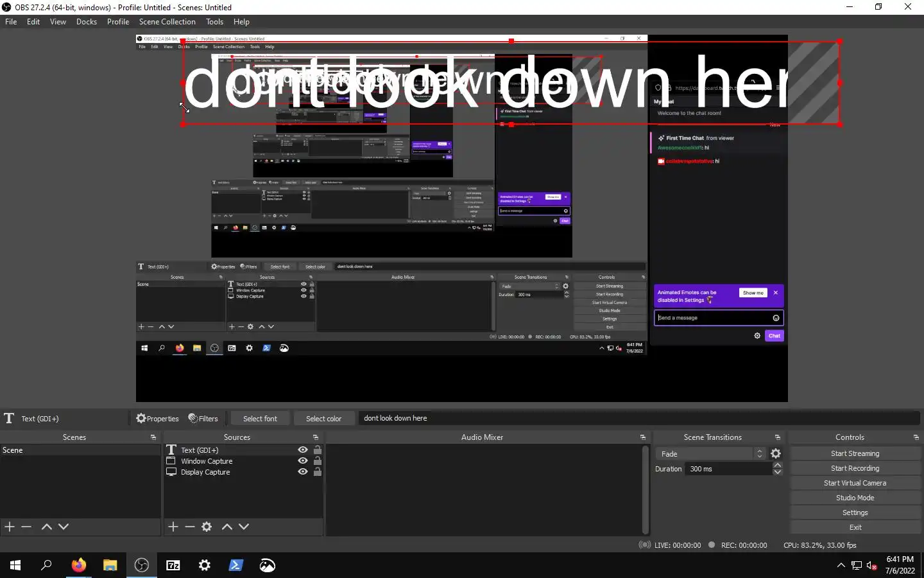Open Properties for the selected source

pos(157,418)
